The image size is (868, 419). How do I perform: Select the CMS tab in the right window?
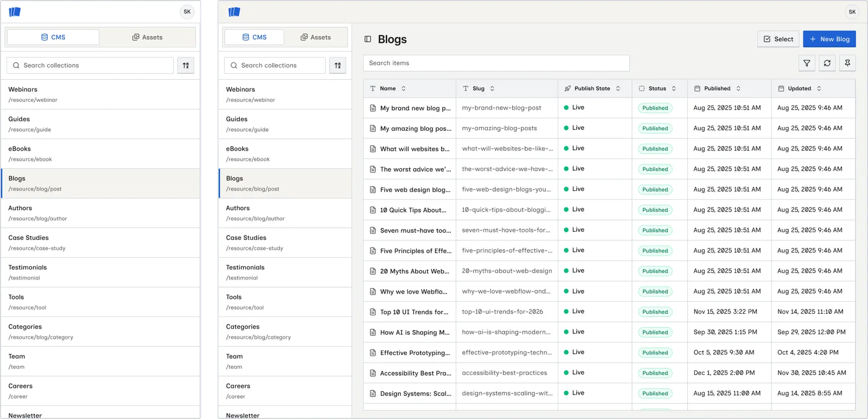pyautogui.click(x=254, y=37)
